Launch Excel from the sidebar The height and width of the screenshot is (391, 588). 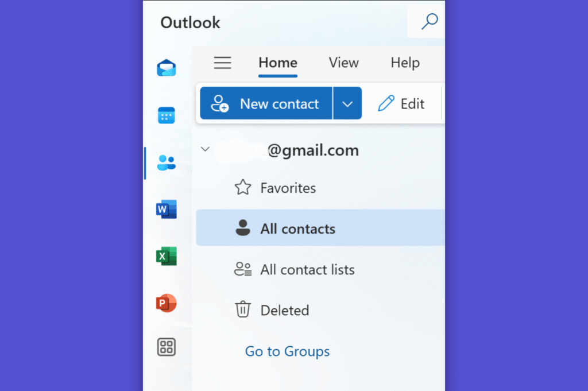pos(167,256)
